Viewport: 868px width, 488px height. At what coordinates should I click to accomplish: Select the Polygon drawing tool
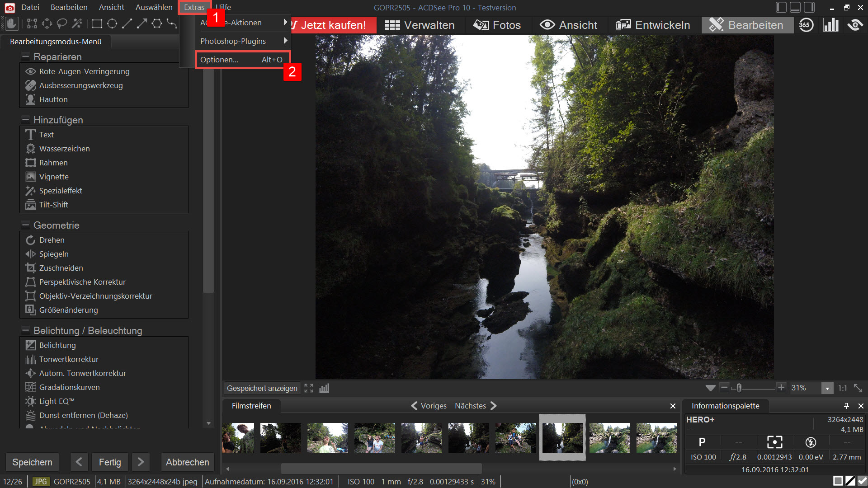pyautogui.click(x=157, y=23)
